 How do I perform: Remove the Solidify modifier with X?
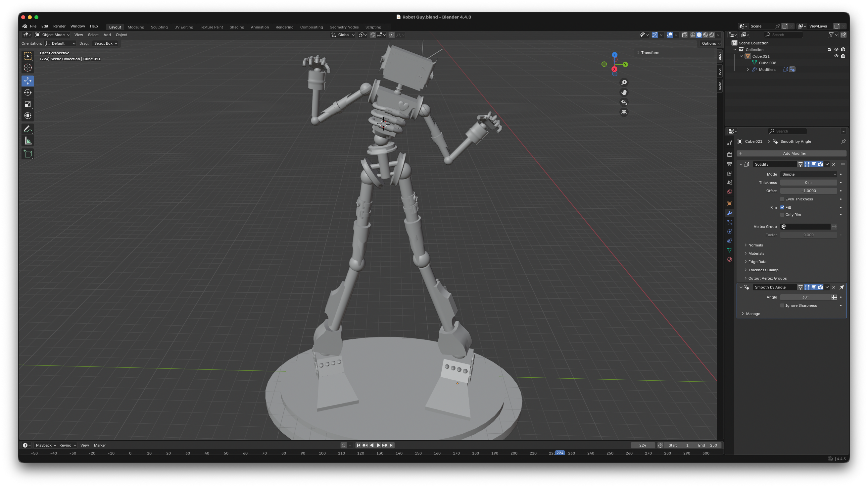coord(834,164)
